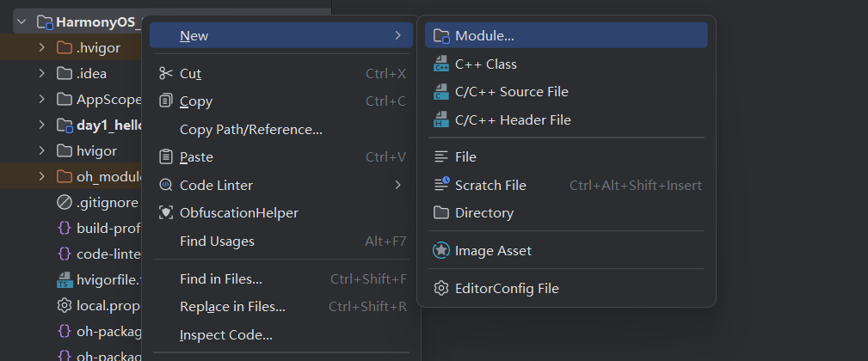Open the Code Linter submenu
Viewport: 868px width, 361px height.
281,185
